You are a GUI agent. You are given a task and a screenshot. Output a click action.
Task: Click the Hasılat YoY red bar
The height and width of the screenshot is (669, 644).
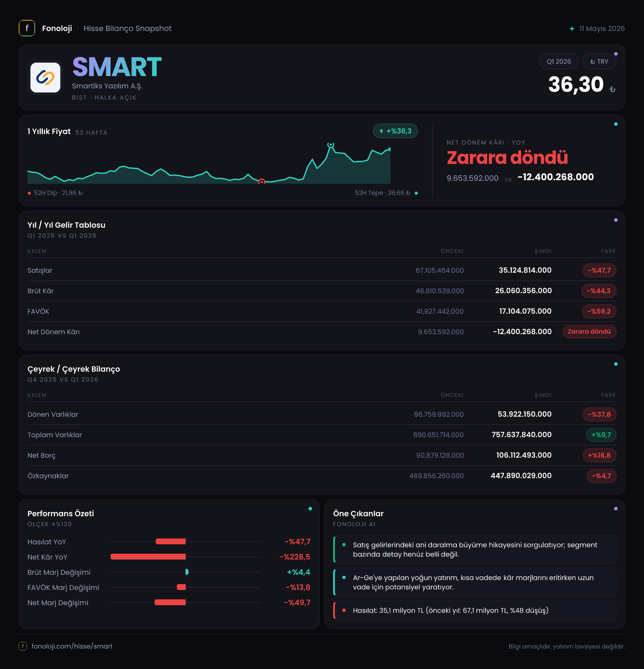(x=171, y=541)
